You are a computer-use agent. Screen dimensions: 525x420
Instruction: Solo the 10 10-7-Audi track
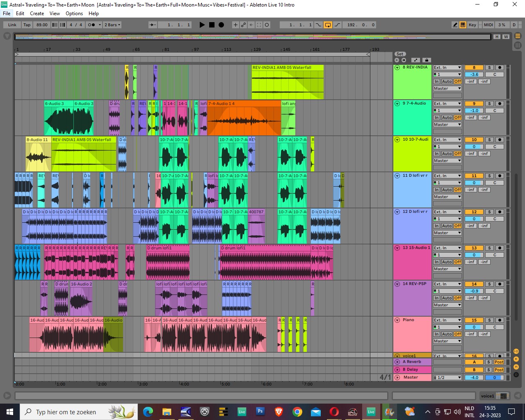click(489, 140)
